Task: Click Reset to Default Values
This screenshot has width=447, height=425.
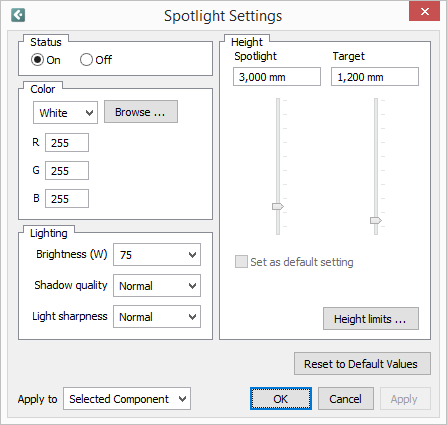Action: (362, 364)
